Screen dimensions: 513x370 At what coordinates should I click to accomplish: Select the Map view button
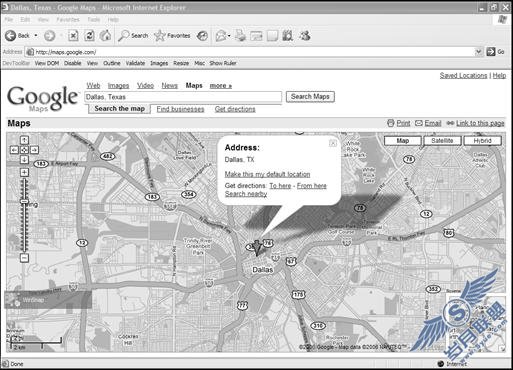(403, 141)
